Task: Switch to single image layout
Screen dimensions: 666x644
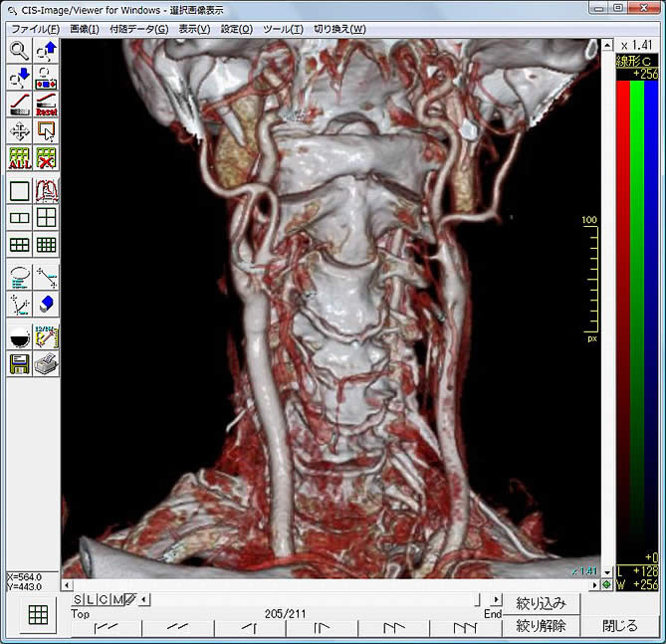Action: (20, 191)
